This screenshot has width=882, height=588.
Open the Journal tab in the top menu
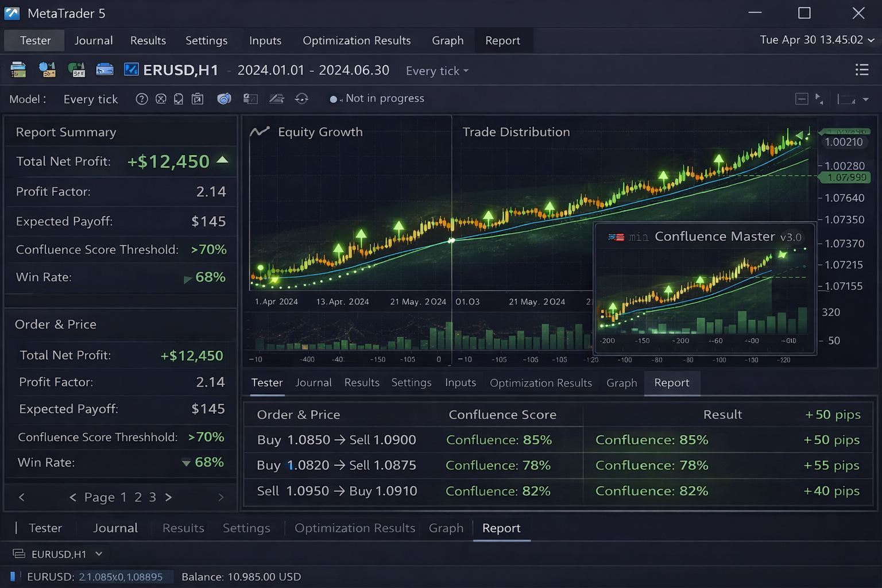coord(94,41)
